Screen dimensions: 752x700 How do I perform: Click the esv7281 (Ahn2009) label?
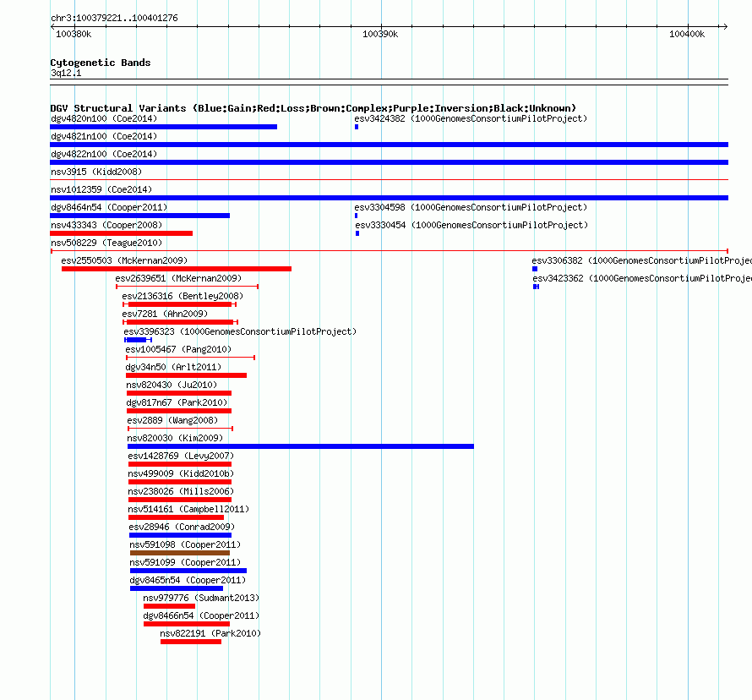click(x=165, y=314)
